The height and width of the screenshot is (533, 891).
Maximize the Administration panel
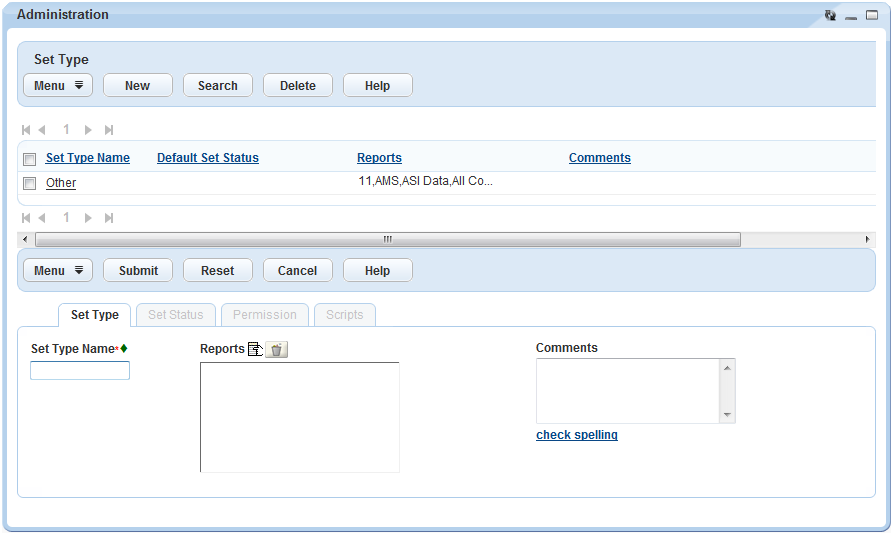click(x=871, y=16)
